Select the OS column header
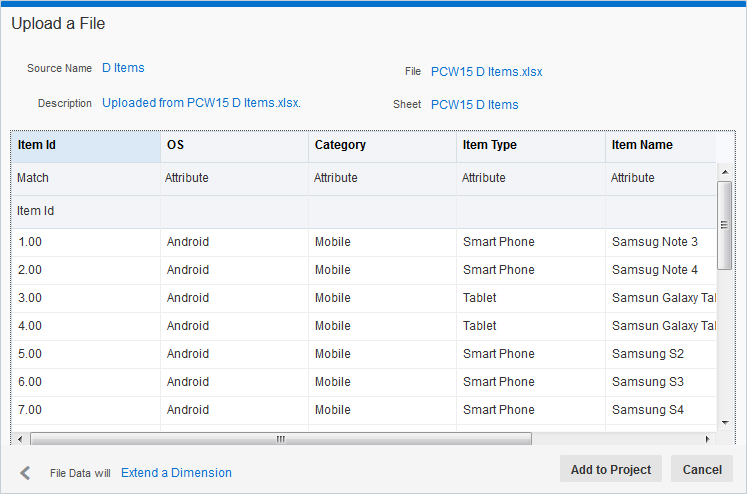Image resolution: width=747 pixels, height=494 pixels. 234,145
